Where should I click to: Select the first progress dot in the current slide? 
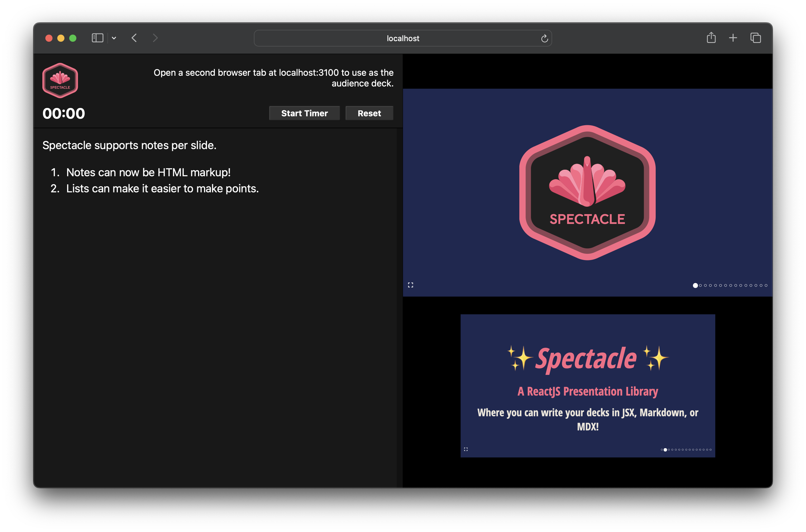[x=695, y=285]
